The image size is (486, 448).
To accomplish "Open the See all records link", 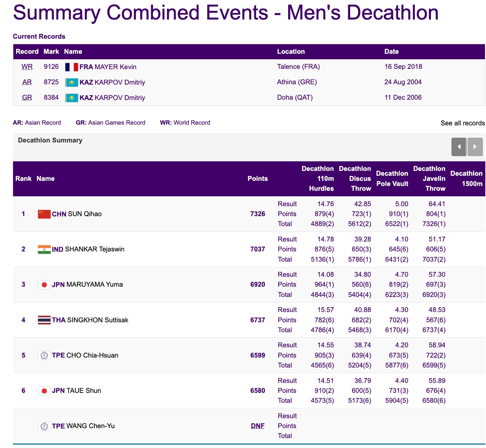I will (x=462, y=123).
